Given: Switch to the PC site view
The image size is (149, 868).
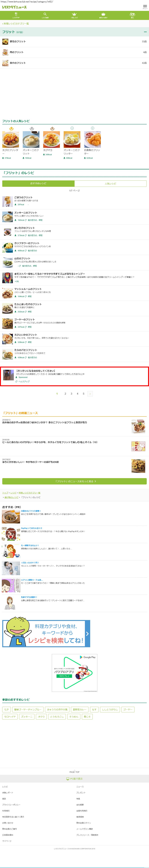Looking at the screenshot, I should point(74,779).
